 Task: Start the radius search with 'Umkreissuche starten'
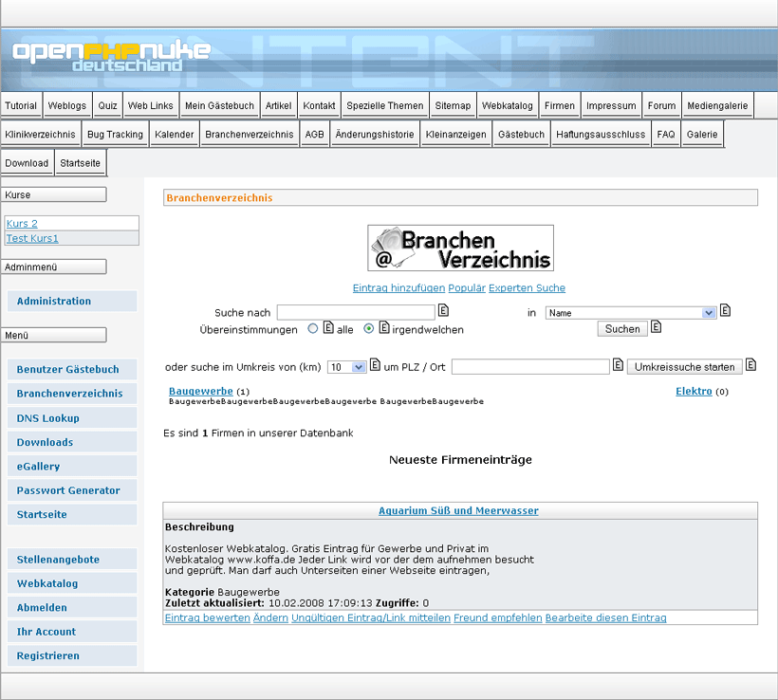[684, 367]
